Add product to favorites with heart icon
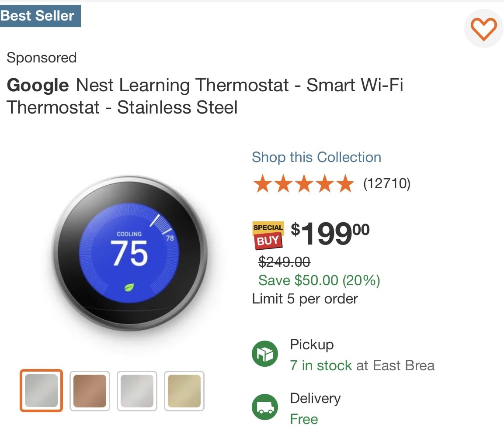This screenshot has width=504, height=431. [x=483, y=29]
